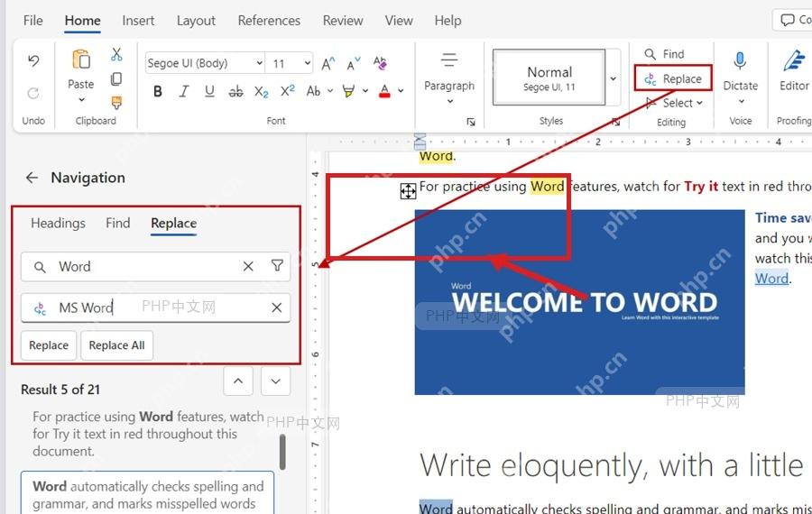Click the Change Case Ab icon

pos(313,91)
